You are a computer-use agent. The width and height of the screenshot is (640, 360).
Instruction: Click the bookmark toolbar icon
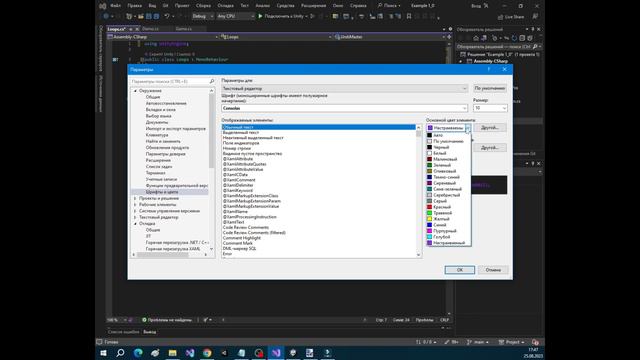click(x=409, y=16)
